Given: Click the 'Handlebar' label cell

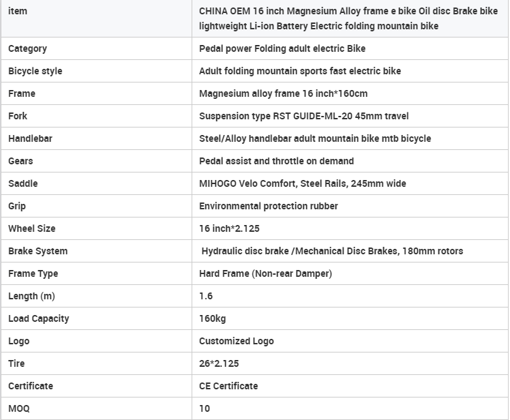Looking at the screenshot, I should [30, 138].
